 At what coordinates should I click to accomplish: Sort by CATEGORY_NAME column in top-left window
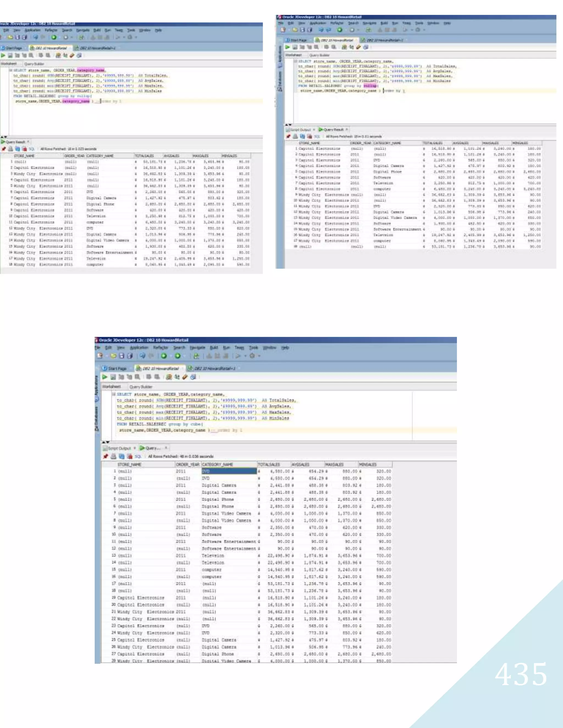point(110,156)
